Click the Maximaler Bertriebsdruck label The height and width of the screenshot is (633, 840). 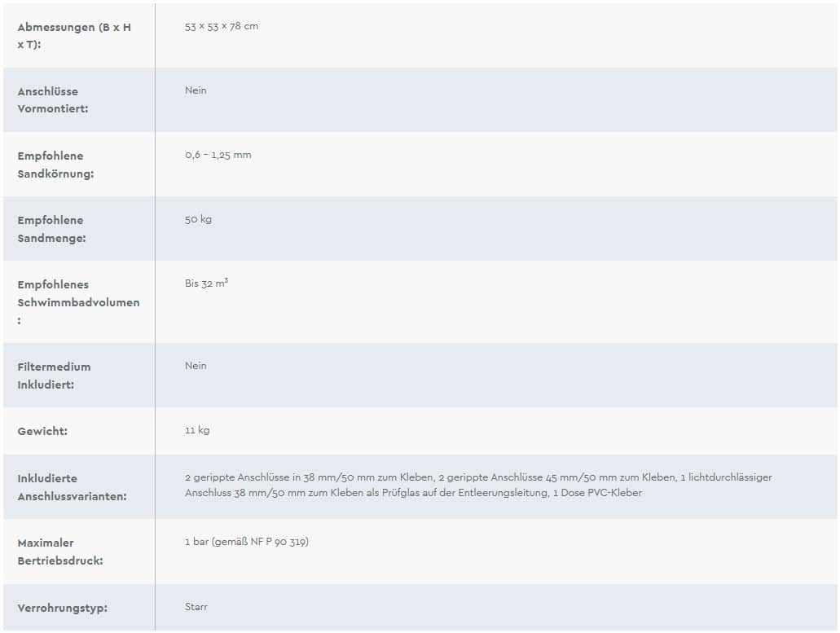click(x=60, y=552)
